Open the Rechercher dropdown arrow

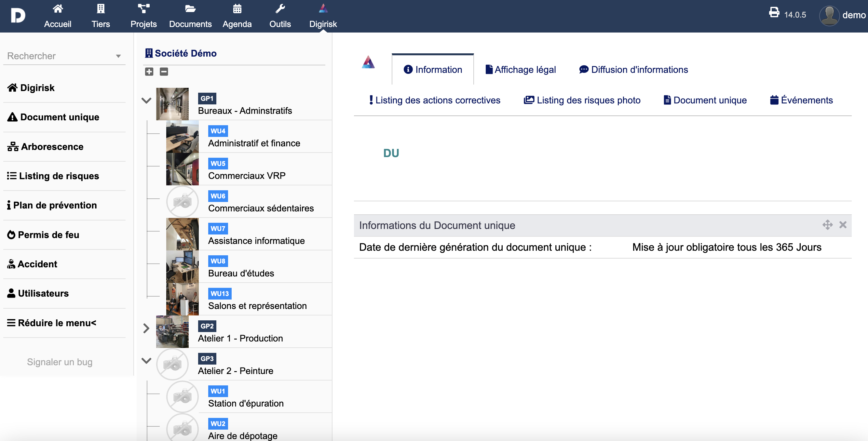pyautogui.click(x=118, y=56)
